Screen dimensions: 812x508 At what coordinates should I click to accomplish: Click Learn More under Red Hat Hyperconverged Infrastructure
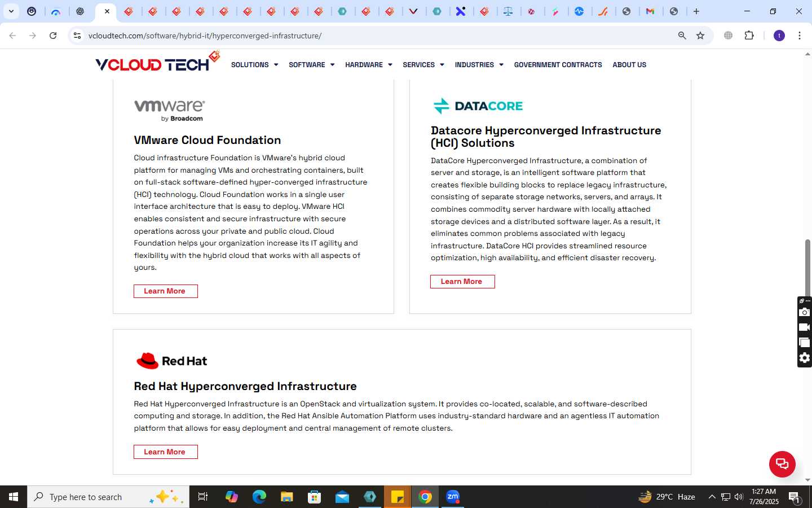pos(166,452)
